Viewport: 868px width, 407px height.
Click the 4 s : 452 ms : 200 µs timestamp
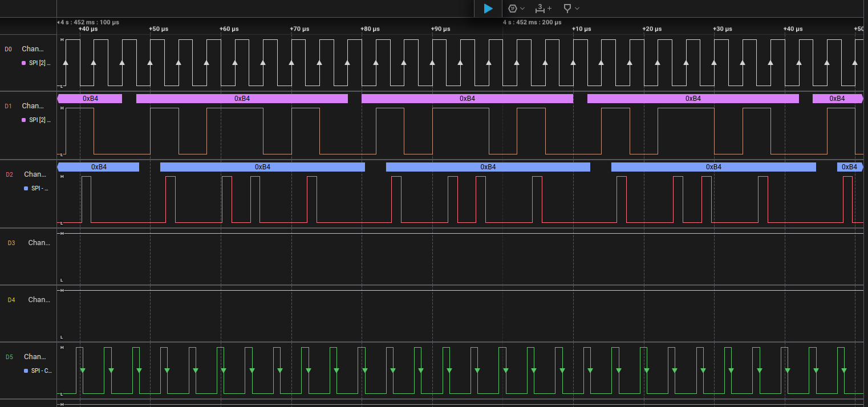[x=532, y=22]
